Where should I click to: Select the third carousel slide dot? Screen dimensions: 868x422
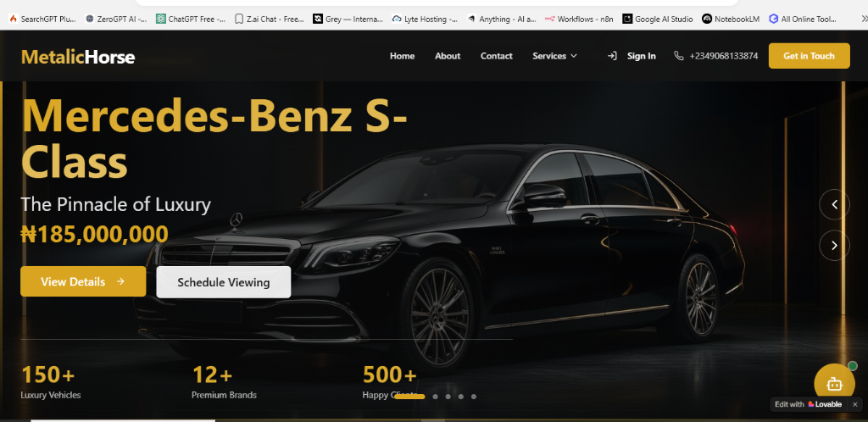(x=448, y=397)
